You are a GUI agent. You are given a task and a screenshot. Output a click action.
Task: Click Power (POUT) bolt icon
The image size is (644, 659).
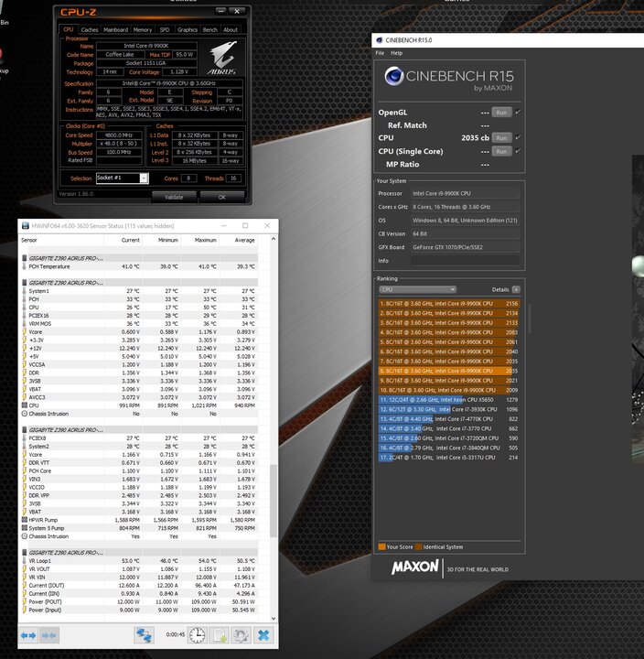point(25,602)
